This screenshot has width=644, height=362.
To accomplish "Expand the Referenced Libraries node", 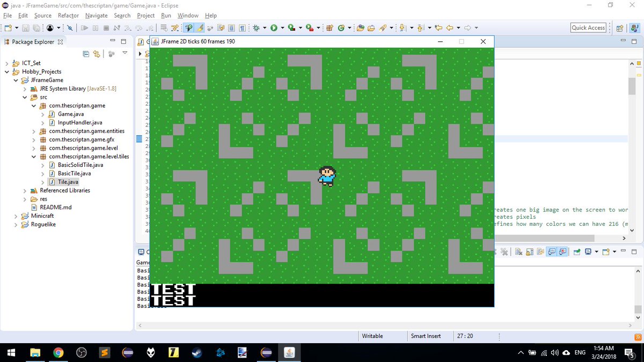I will tap(25, 190).
